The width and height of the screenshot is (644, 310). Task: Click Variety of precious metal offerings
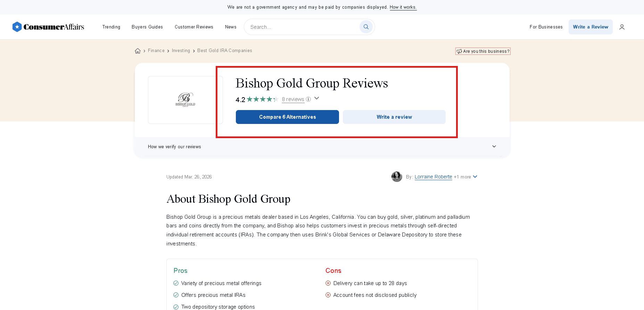tap(221, 283)
